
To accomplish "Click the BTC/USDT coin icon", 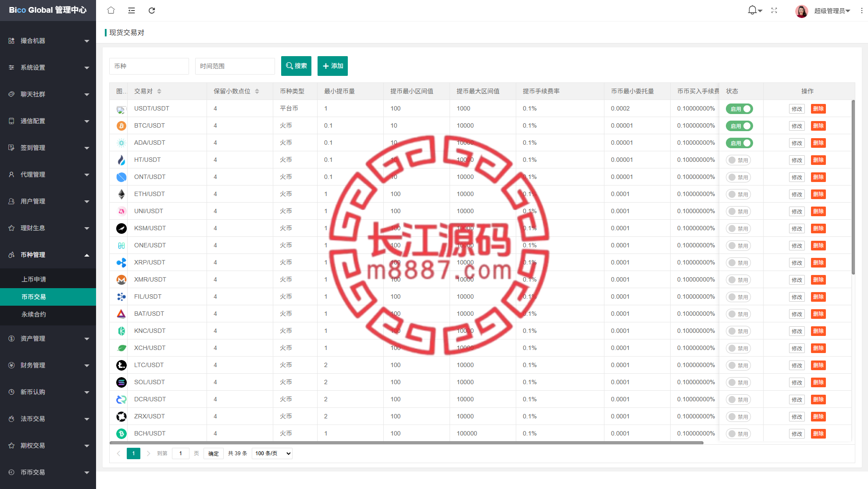I will coord(121,126).
